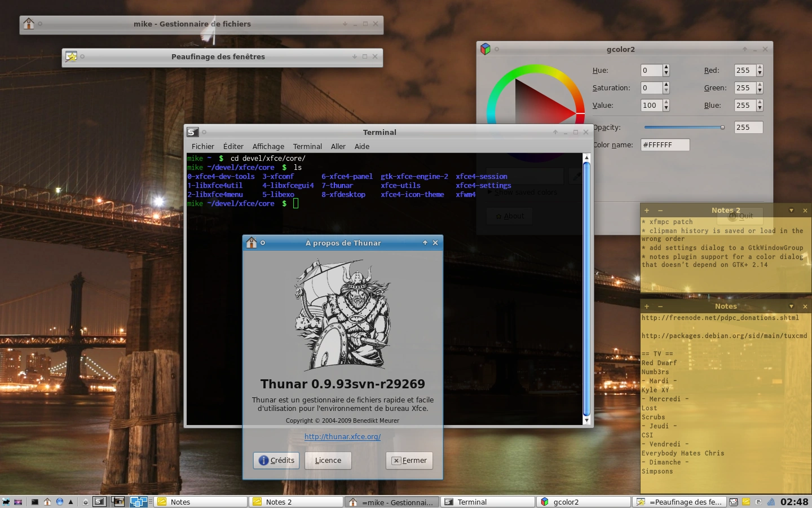Open the Xfce applications menu on the panel
Viewport: 812px width, 508px height.
point(6,501)
